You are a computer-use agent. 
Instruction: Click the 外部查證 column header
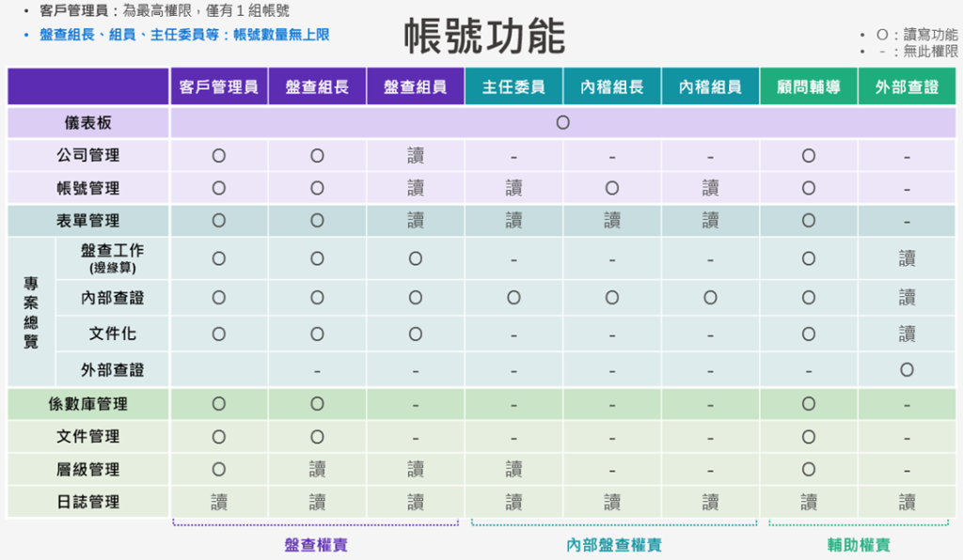point(907,87)
